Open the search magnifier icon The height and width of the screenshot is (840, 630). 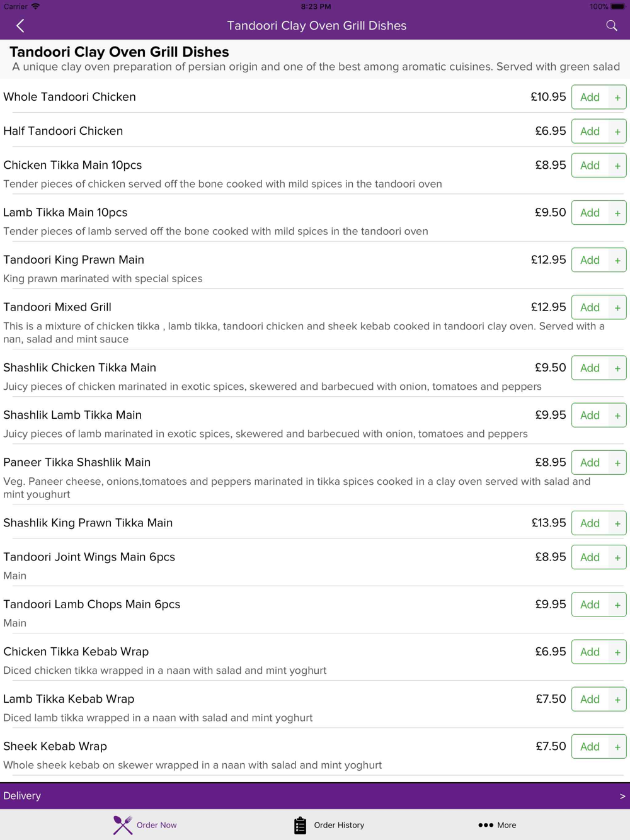click(611, 26)
